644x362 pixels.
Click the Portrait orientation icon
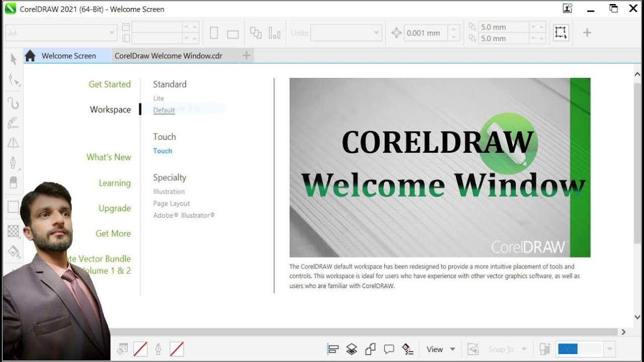pos(214,33)
